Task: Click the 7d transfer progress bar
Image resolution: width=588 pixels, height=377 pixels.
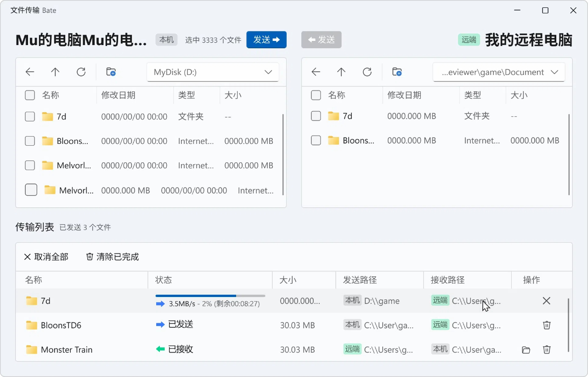Action: (x=210, y=296)
